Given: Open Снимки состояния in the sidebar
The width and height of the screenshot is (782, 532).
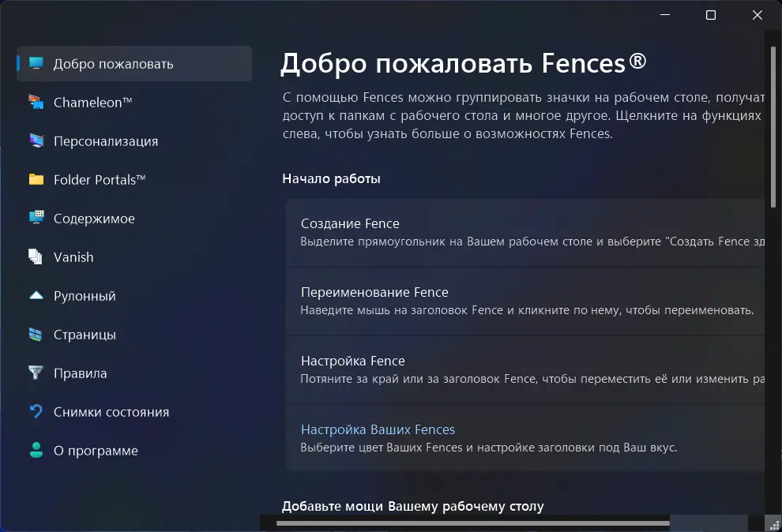Looking at the screenshot, I should (x=134, y=412).
